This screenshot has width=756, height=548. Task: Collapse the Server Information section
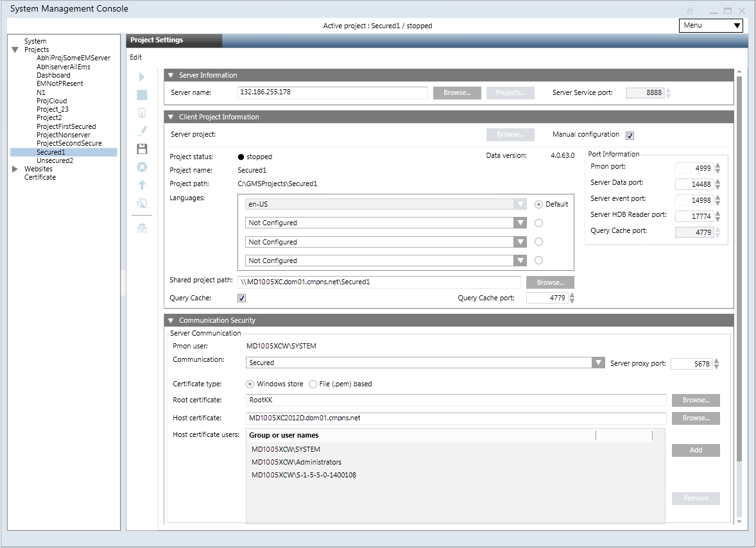coord(171,75)
